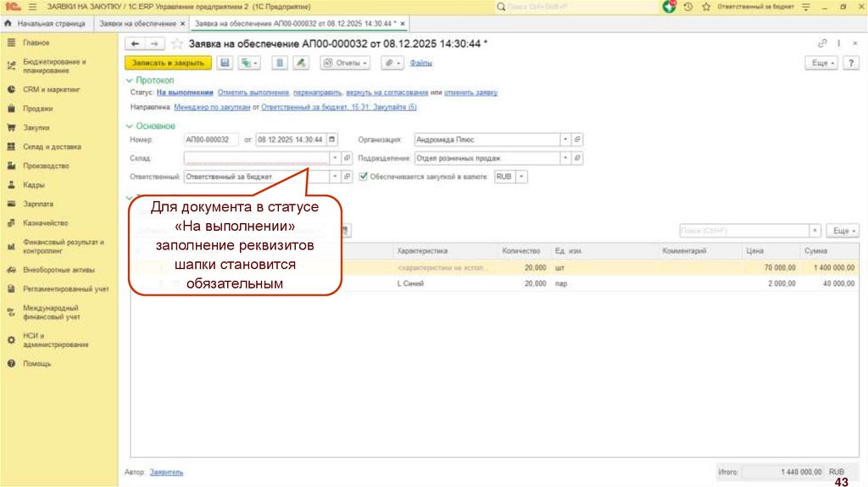Switch to Заявки на обеспечение tab
The width and height of the screenshot is (868, 487).
point(137,24)
